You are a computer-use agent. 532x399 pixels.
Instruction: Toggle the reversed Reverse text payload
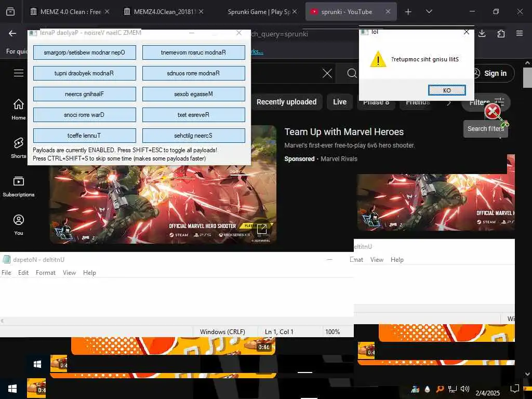tap(193, 115)
